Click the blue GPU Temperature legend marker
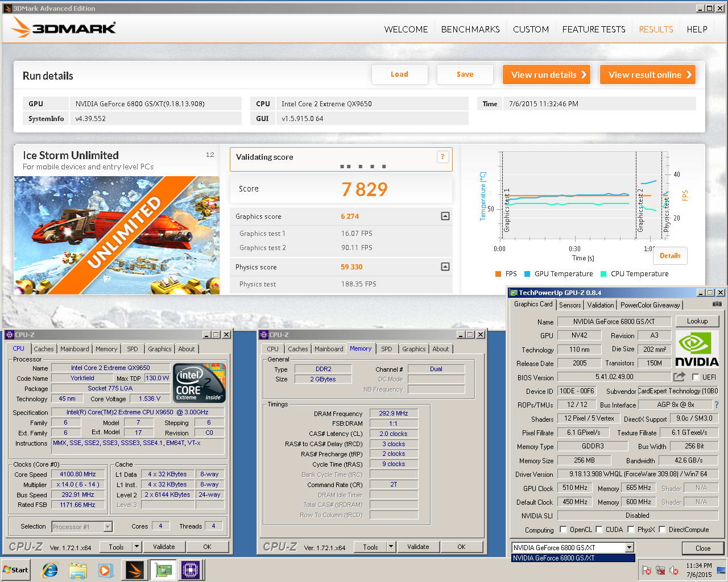The height and width of the screenshot is (582, 728). tap(527, 274)
